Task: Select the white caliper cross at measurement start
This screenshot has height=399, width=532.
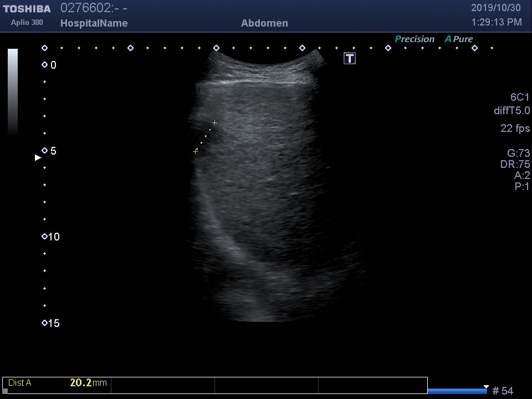Action: (214, 122)
